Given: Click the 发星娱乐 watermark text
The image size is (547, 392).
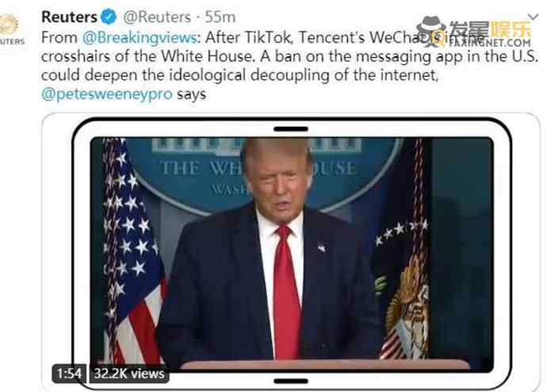Looking at the screenshot, I should point(490,29).
